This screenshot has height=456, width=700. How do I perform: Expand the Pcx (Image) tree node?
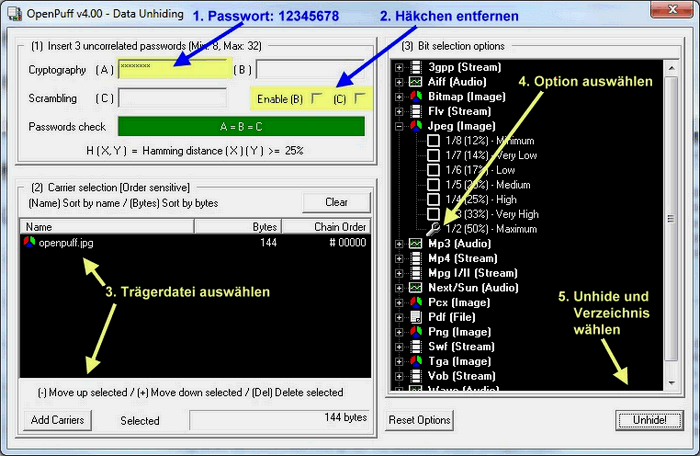[399, 303]
